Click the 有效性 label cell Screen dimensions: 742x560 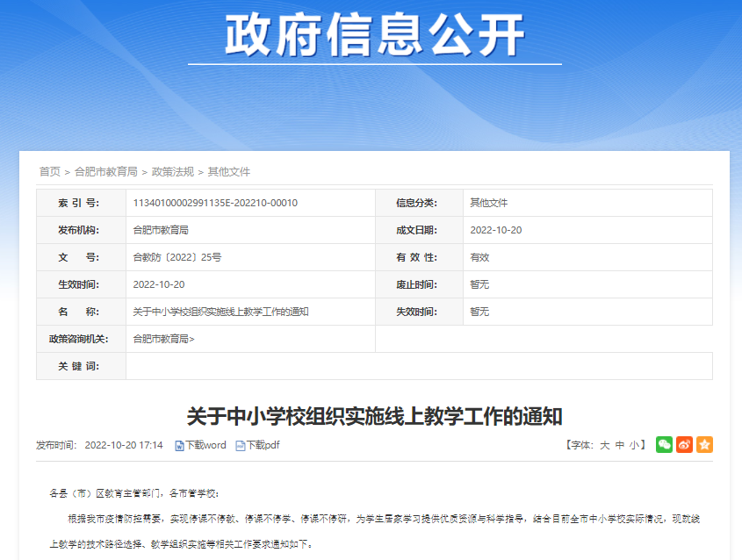419,257
